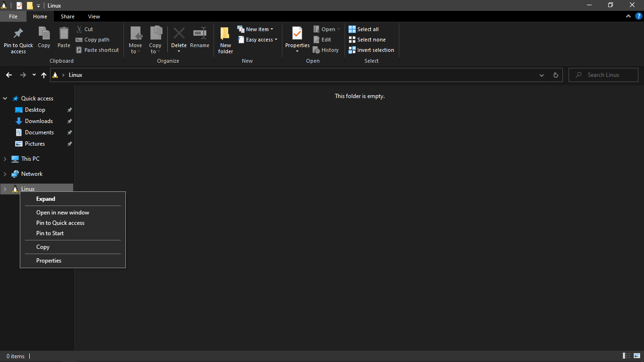Open the Help question mark icon
This screenshot has height=362, width=644.
coord(639,16)
